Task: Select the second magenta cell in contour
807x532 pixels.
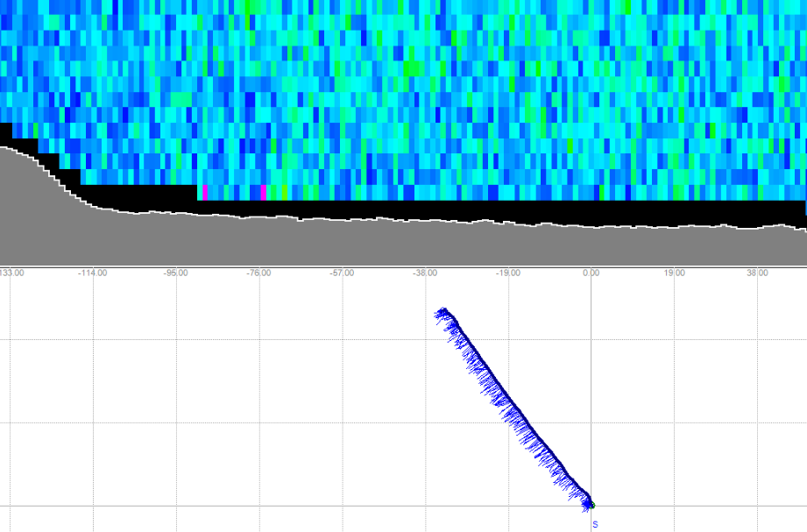Action: tap(264, 192)
